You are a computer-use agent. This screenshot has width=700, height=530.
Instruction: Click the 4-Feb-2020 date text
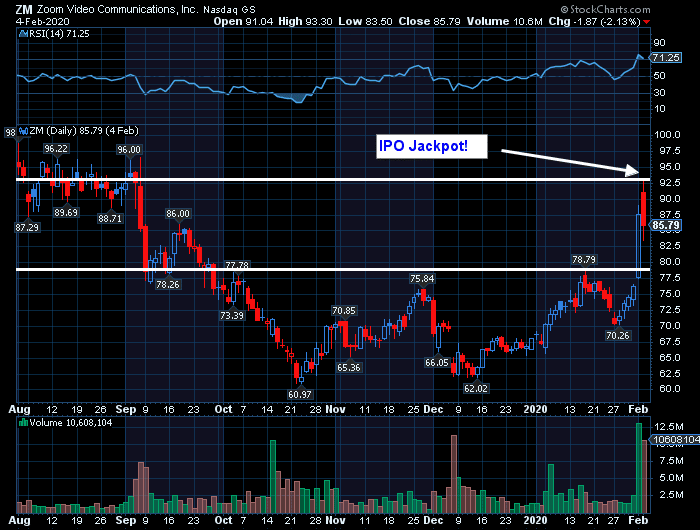click(42, 21)
